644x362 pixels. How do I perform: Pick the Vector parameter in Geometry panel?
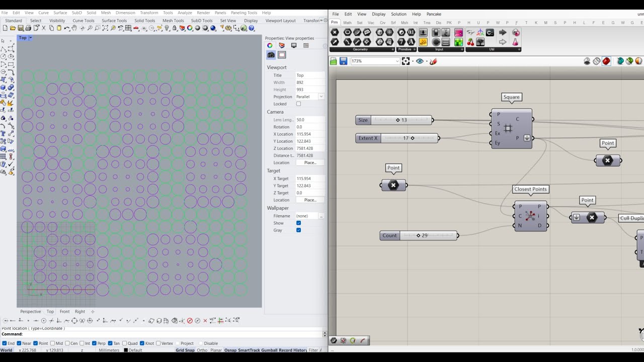pos(335,42)
